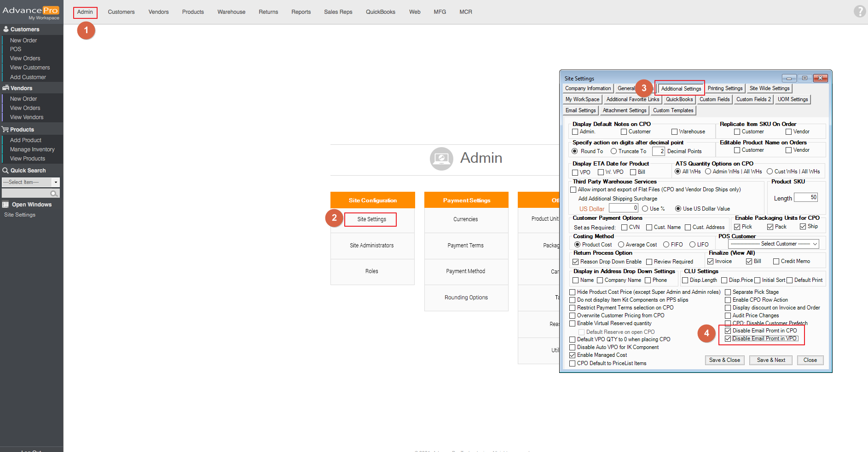Open Site Administrators link
The image size is (868, 452).
371,246
